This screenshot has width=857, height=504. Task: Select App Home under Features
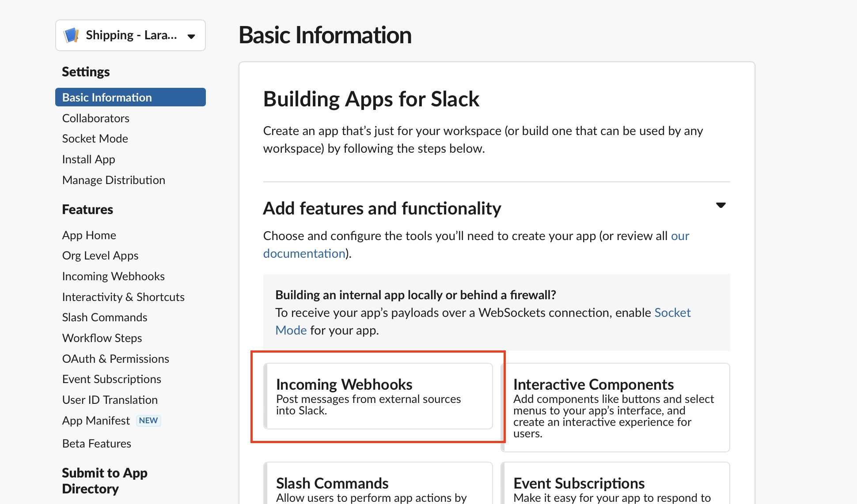coord(89,235)
